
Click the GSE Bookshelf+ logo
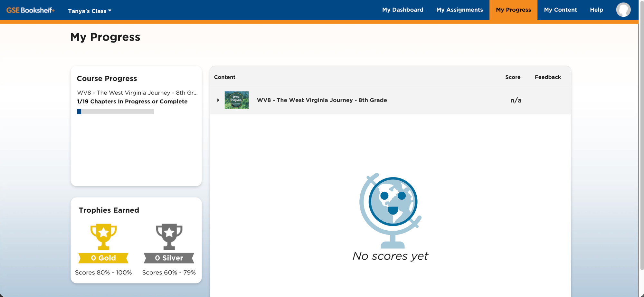(31, 10)
